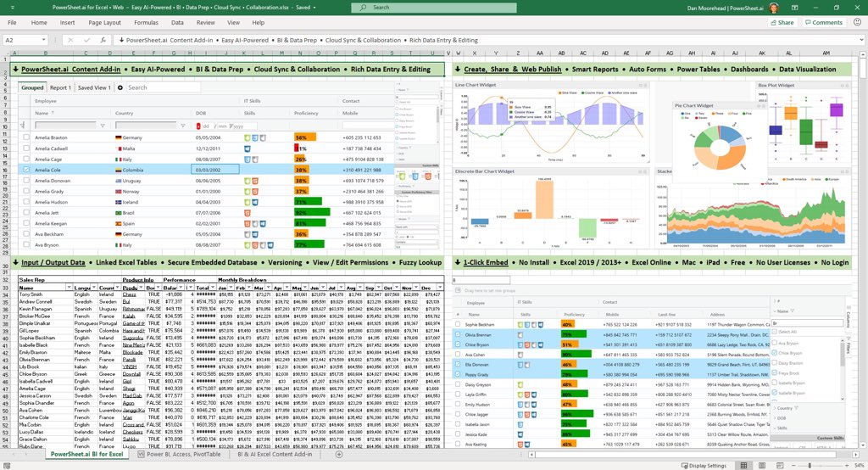Adjust the zoom slider handle
868x470 pixels.
click(x=810, y=466)
